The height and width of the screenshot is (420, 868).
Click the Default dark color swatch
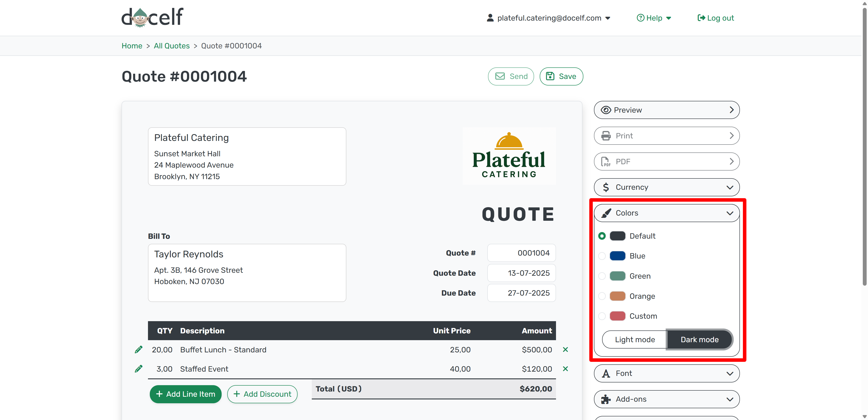click(617, 236)
